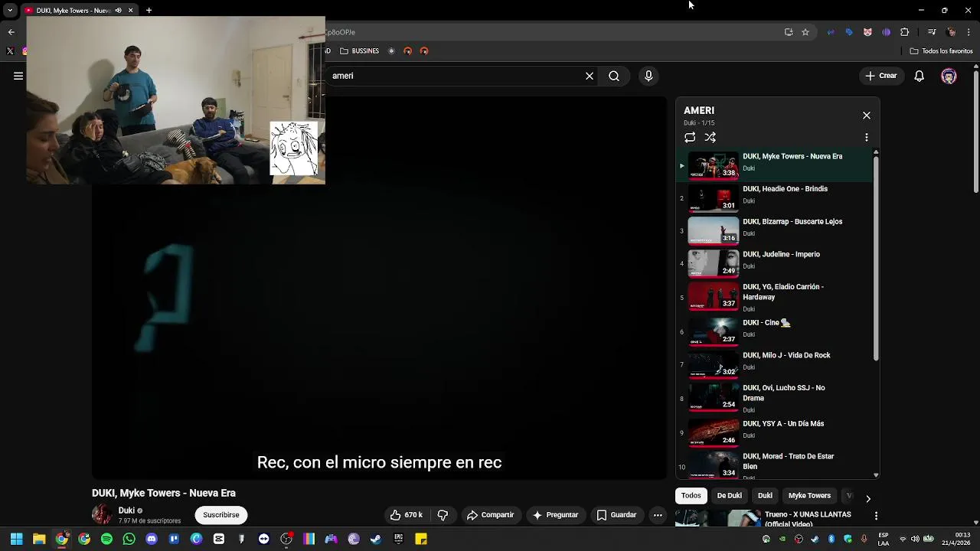Open the tab search dropdown arrow
This screenshot has width=980, height=551.
[x=10, y=10]
